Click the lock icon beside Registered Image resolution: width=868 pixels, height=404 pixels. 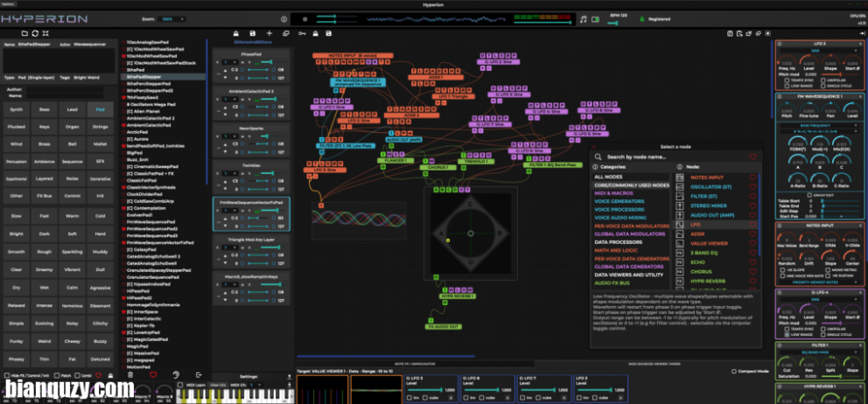(x=641, y=19)
